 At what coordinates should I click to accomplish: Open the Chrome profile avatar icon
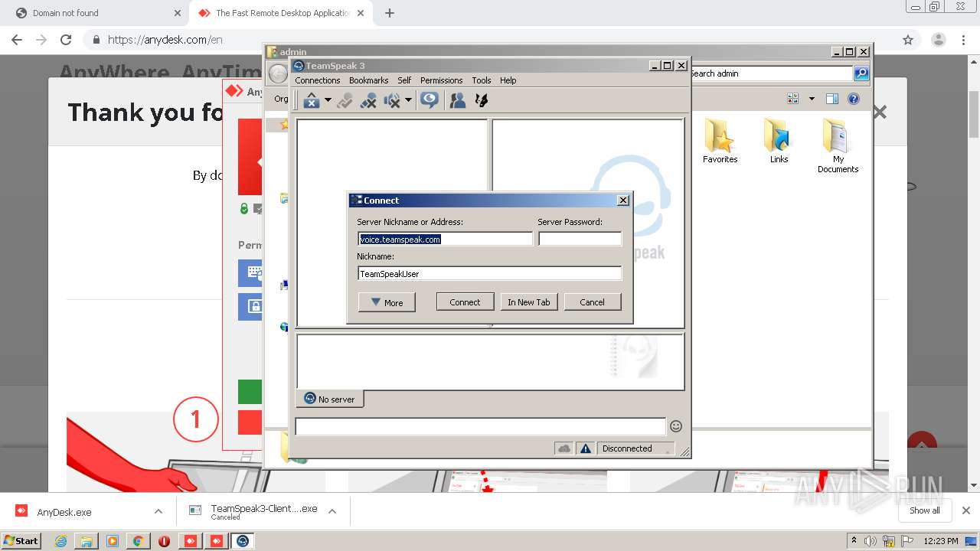point(938,40)
